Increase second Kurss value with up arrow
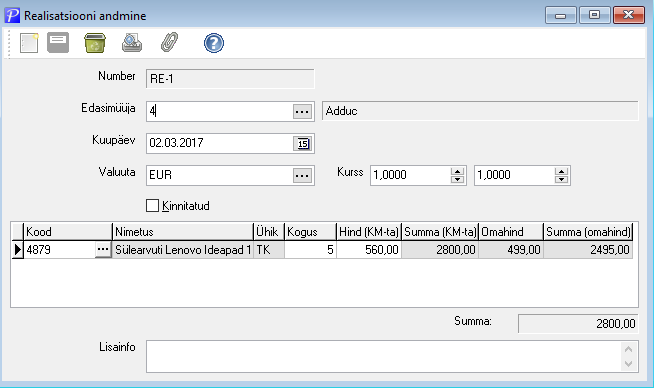 pyautogui.click(x=561, y=171)
